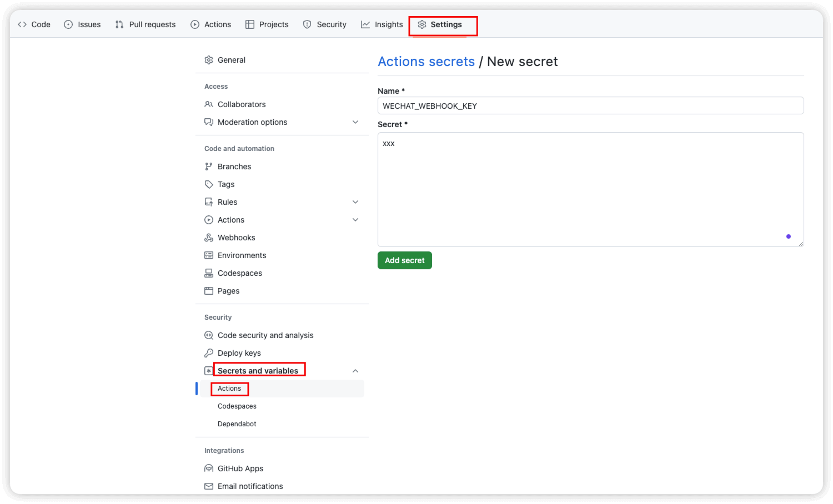Viewport: 833px width, 504px height.
Task: Click the Email notifications envelope icon
Action: pos(209,486)
